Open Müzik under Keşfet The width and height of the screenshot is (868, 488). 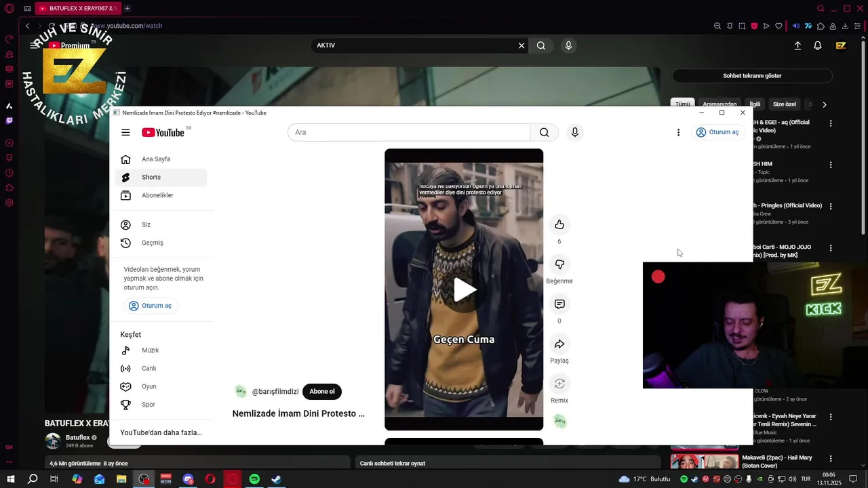[161, 350]
